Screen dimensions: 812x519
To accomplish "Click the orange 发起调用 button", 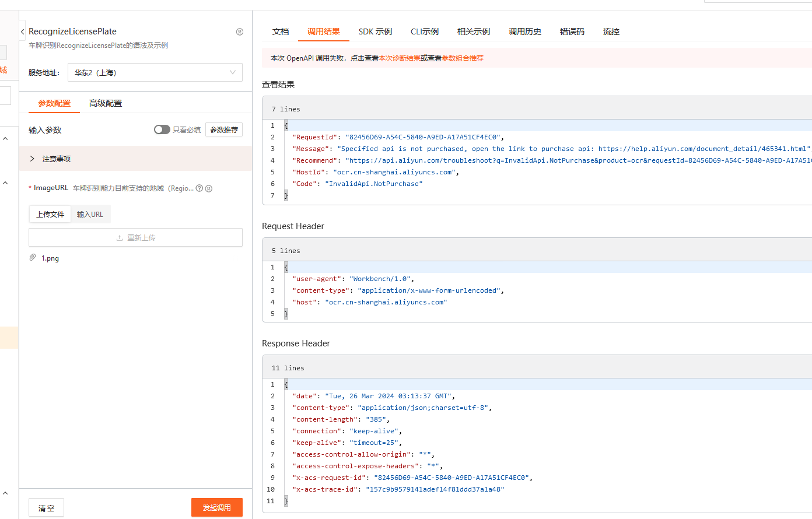I will tap(217, 507).
